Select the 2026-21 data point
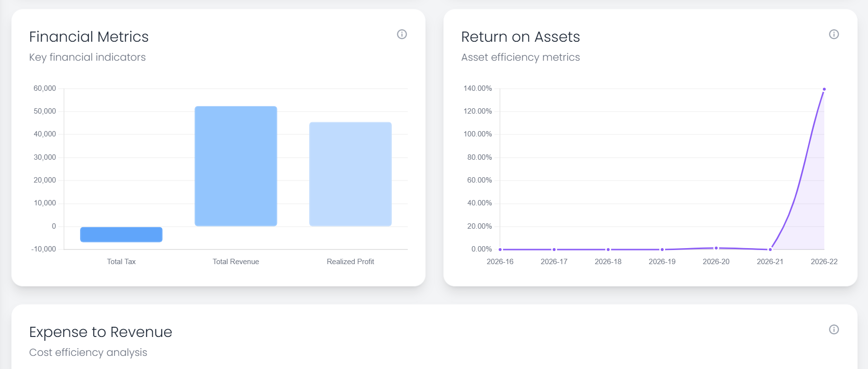 tap(770, 250)
